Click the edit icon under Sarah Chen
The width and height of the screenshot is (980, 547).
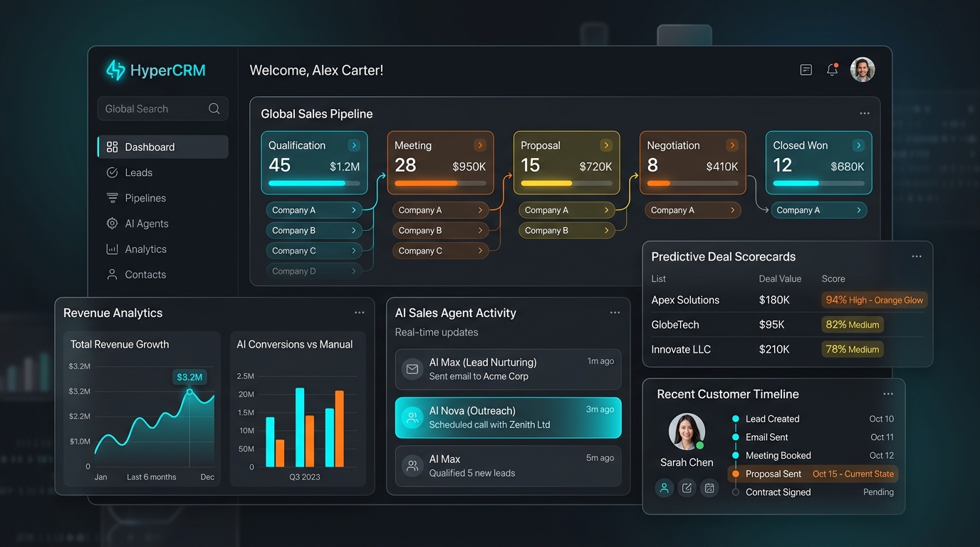click(x=687, y=488)
